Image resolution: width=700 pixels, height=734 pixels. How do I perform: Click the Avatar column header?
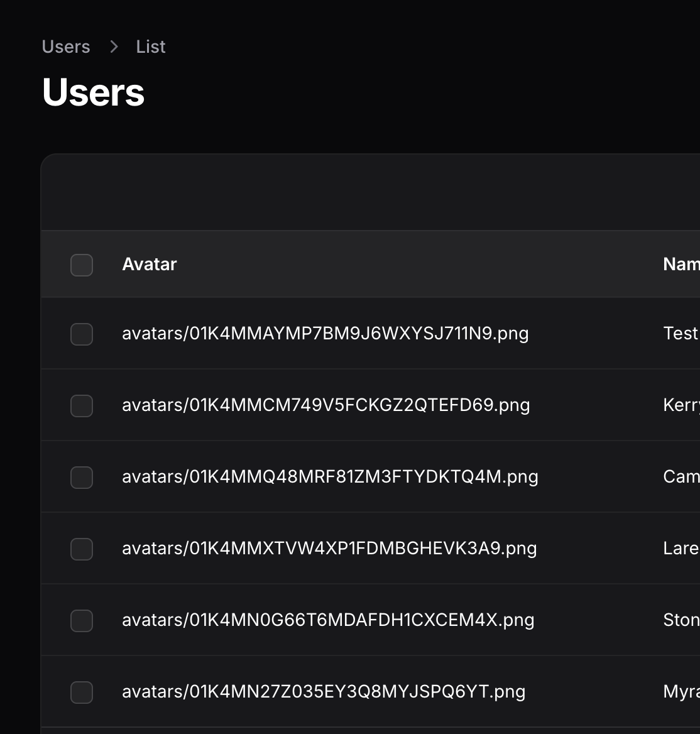coord(150,265)
